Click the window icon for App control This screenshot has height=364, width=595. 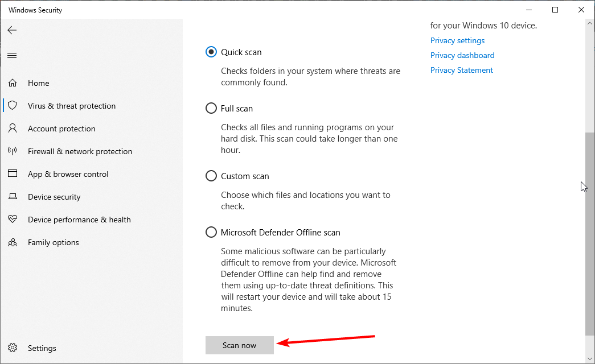point(13,173)
